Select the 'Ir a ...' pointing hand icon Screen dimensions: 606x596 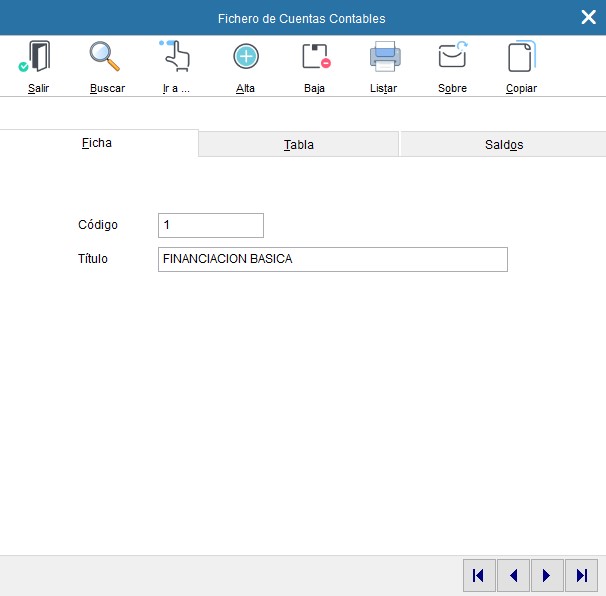click(176, 58)
